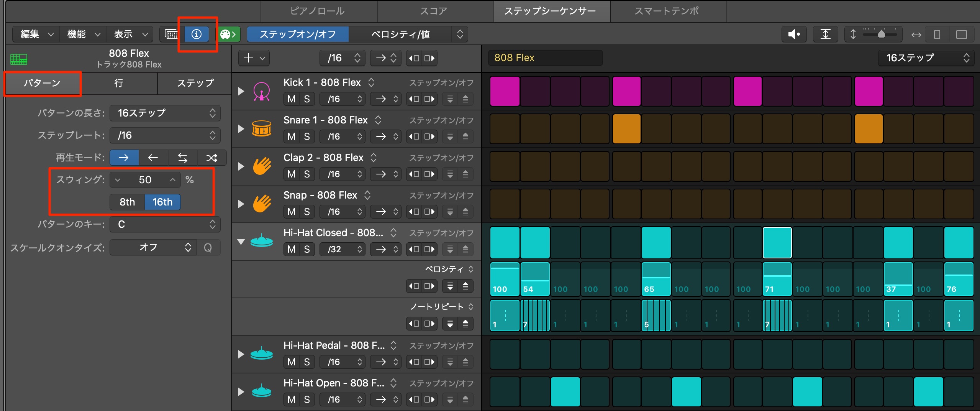Switch to the Piano Roll tab
Screen dimensions: 980x411
[318, 11]
